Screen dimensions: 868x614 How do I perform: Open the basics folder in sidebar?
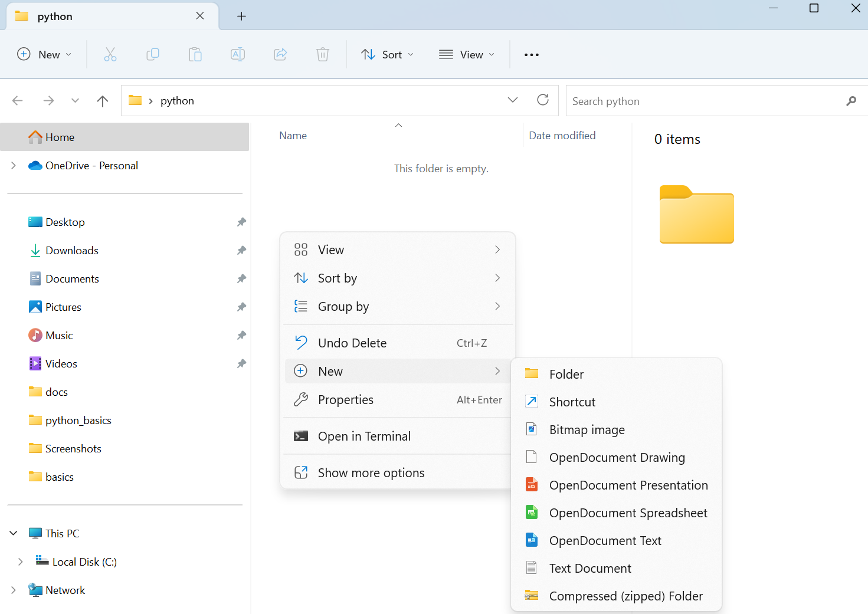tap(125, 477)
